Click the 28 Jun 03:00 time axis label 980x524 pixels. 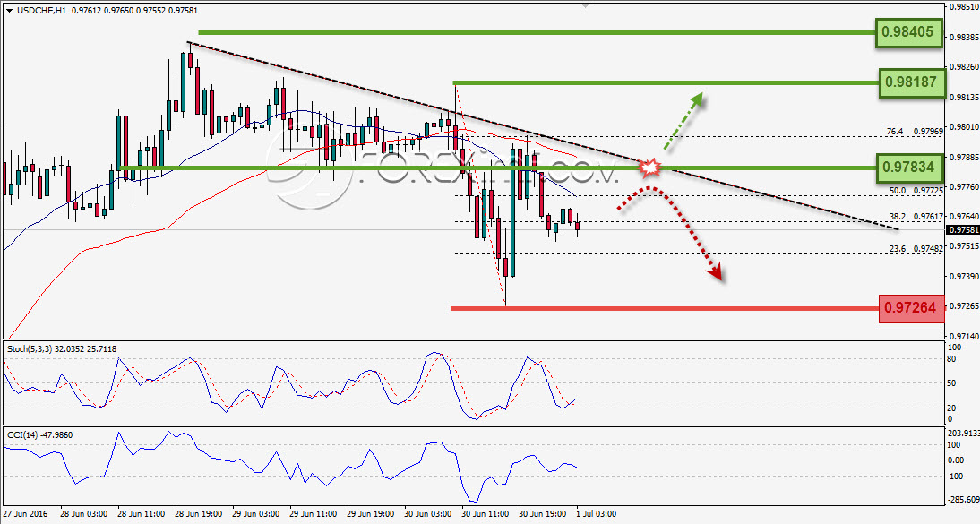[83, 514]
